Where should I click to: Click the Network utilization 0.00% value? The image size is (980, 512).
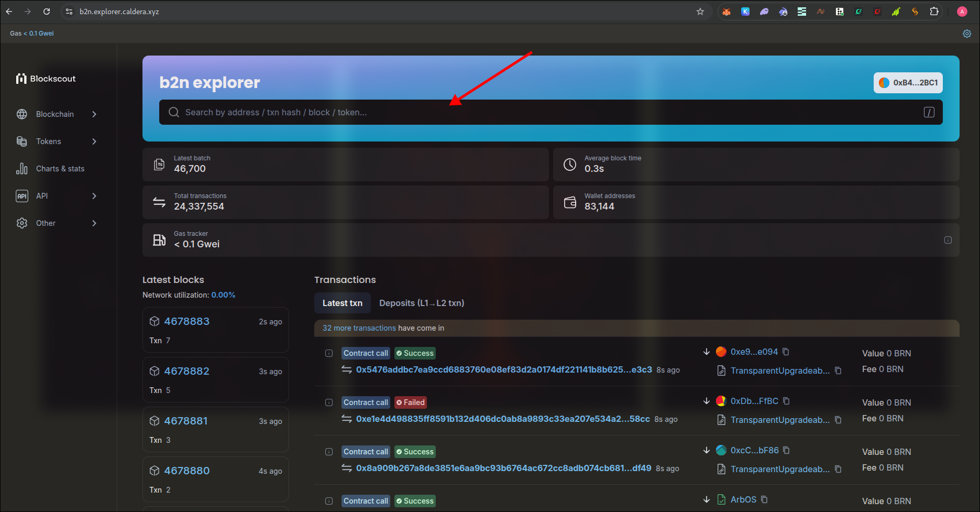pos(223,295)
